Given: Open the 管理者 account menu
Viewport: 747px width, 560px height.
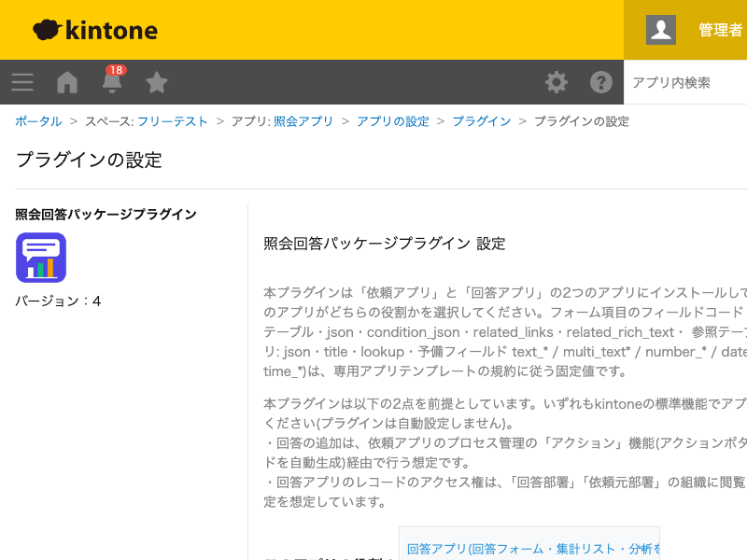Looking at the screenshot, I should coord(720,30).
